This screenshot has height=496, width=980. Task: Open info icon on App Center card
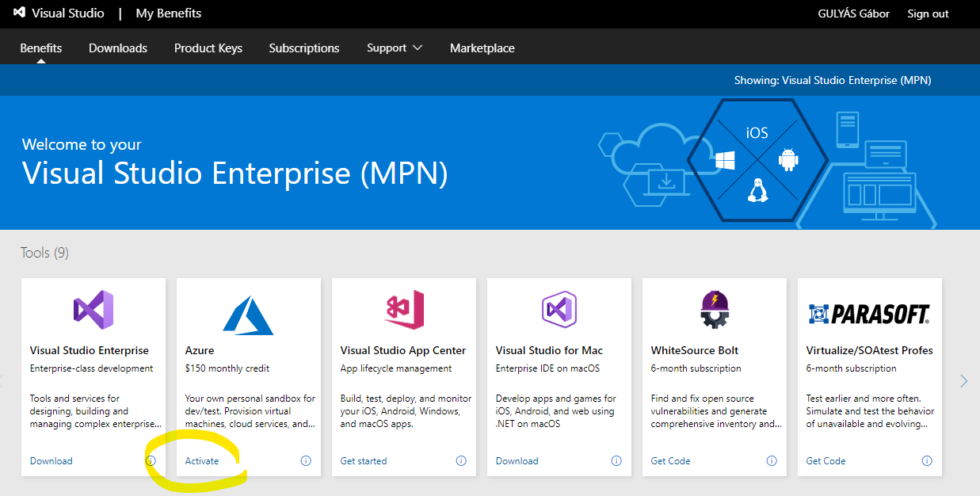coord(461,460)
